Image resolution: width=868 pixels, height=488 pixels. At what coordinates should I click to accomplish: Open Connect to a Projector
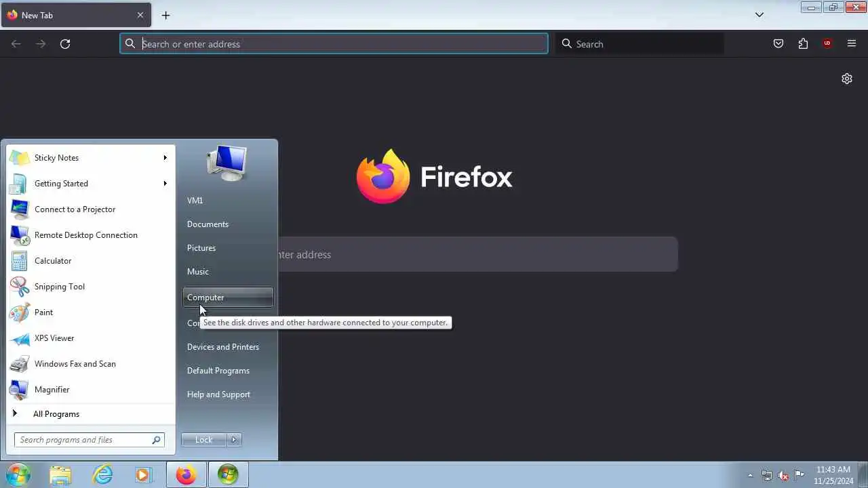click(x=91, y=209)
